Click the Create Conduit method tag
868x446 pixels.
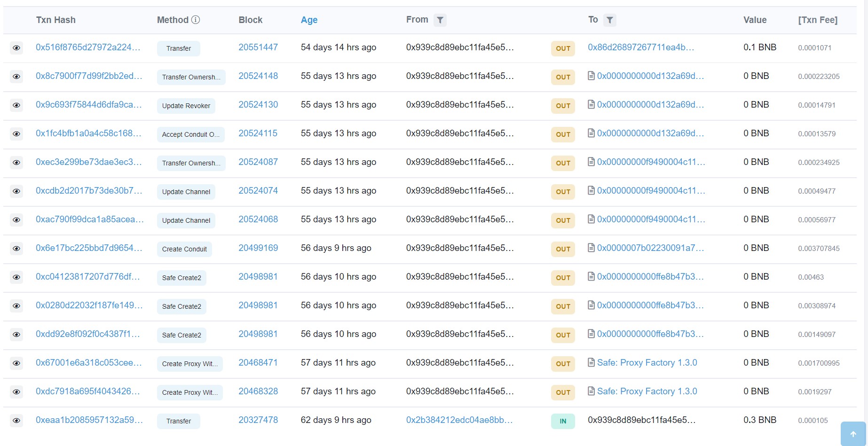pyautogui.click(x=184, y=249)
